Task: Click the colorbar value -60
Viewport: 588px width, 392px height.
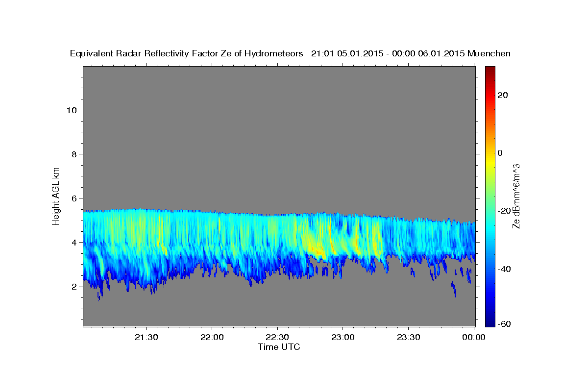Action: click(x=504, y=323)
